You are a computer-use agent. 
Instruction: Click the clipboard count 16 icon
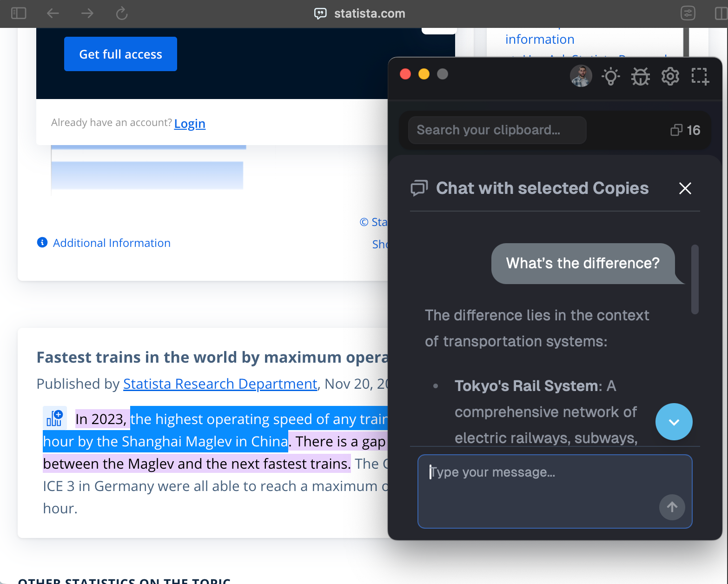pyautogui.click(x=685, y=130)
